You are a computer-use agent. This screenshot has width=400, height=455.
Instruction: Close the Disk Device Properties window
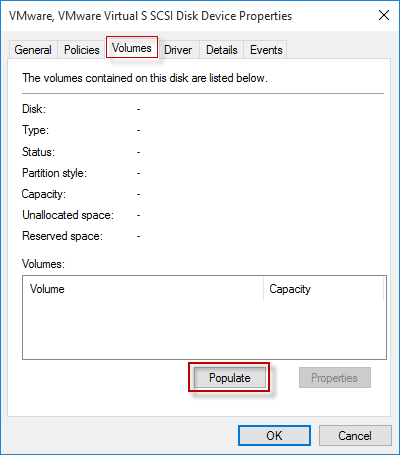[384, 15]
